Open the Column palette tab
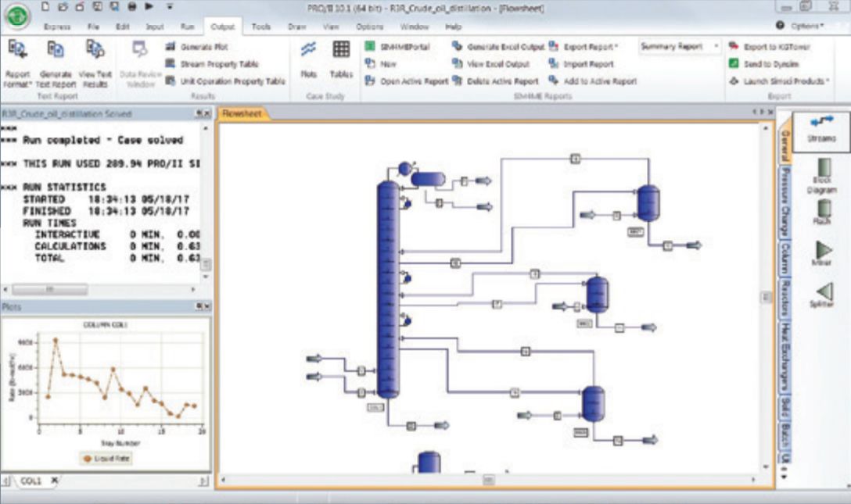This screenshot has width=851, height=504. coord(785,257)
